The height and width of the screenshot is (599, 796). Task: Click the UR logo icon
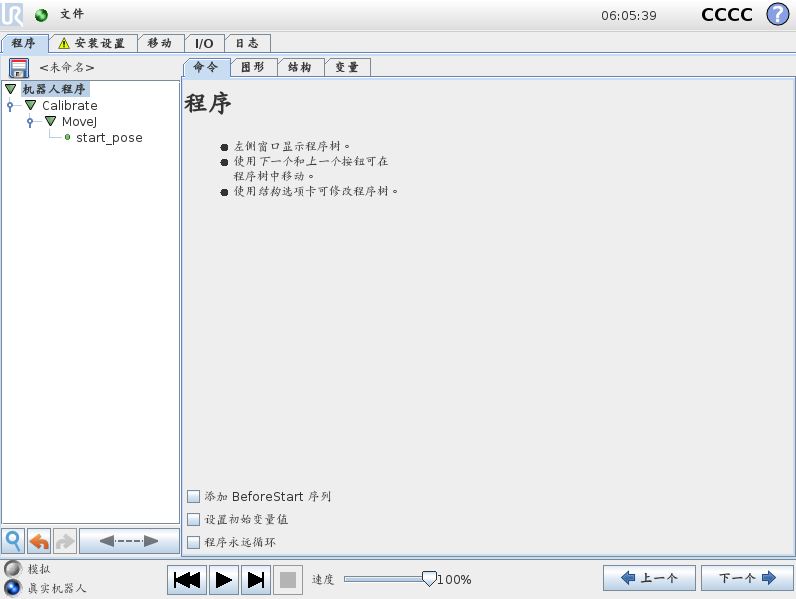(x=12, y=14)
